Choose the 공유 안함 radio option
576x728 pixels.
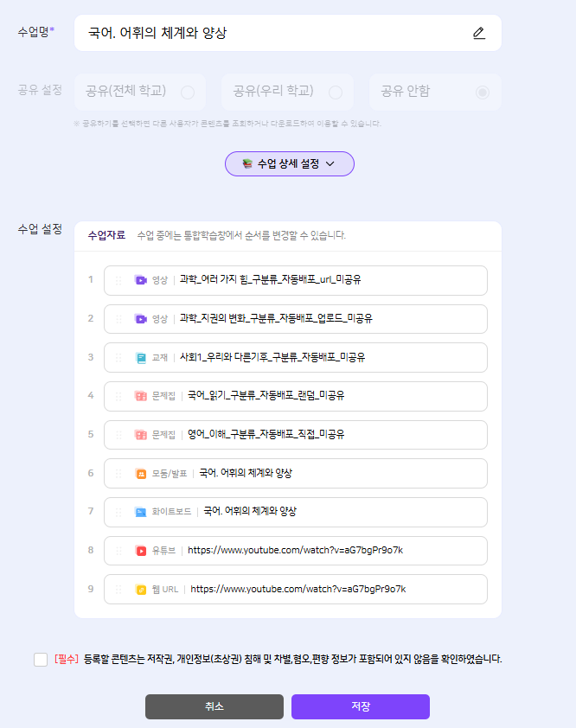click(483, 92)
